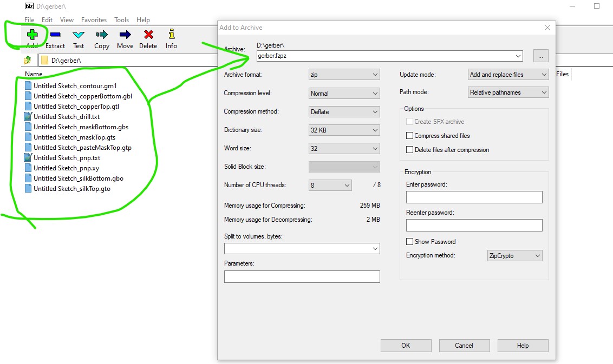Open Compression level dropdown
The image size is (613, 364).
coord(344,94)
